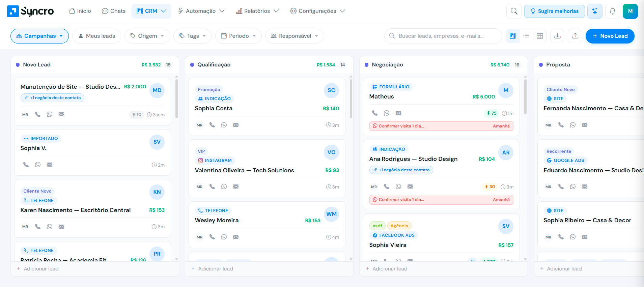Switch to list view
644x287 pixels.
(526, 36)
